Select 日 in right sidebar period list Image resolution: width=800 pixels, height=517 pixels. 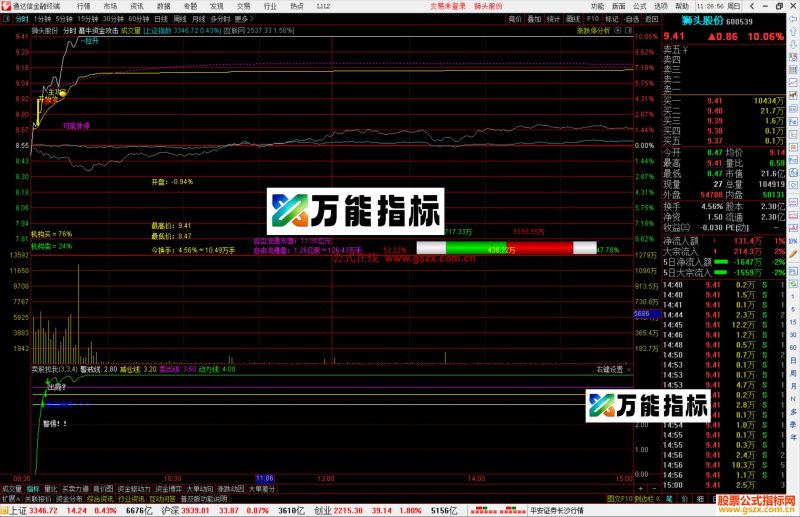coord(793,360)
